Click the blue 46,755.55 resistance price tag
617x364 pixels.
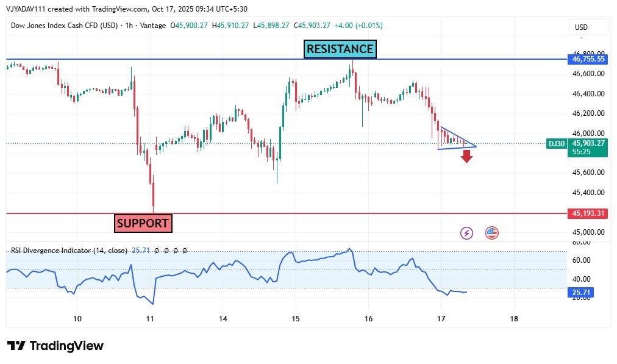[x=588, y=59]
